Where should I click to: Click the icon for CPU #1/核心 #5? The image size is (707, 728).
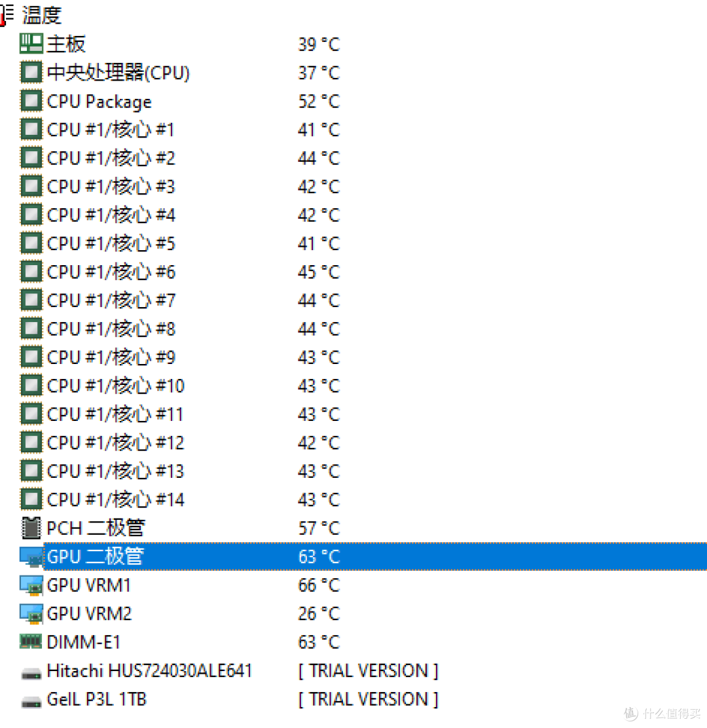(31, 244)
